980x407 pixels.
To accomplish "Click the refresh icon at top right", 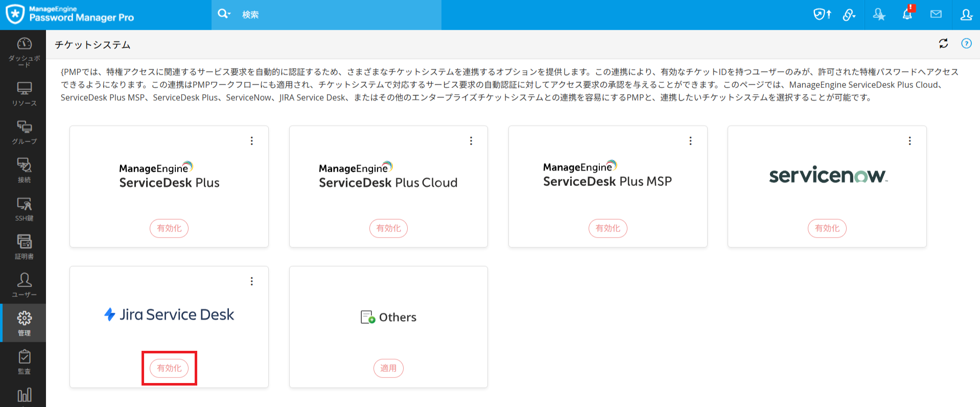I will (943, 44).
